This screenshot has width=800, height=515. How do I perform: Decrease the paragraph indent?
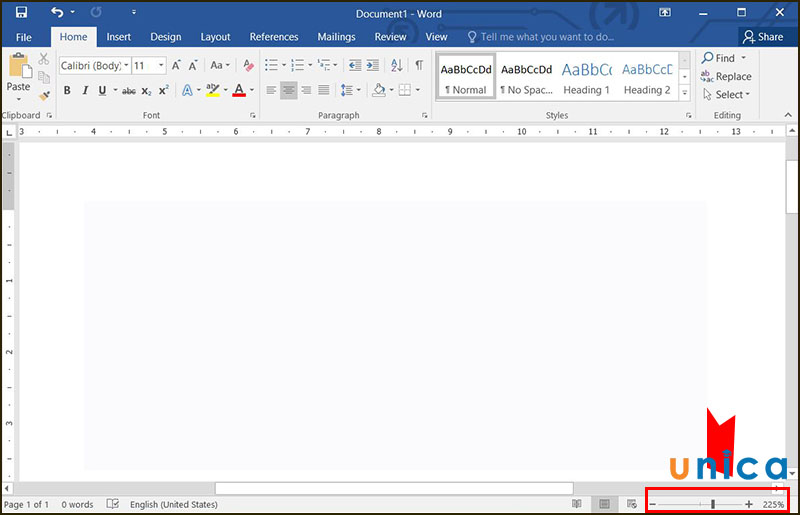(x=355, y=65)
